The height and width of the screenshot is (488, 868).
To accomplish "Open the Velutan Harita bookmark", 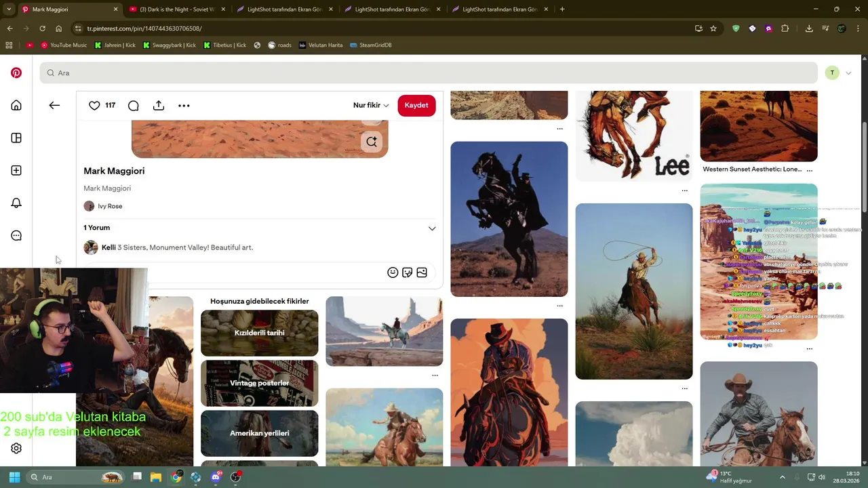I will click(321, 45).
